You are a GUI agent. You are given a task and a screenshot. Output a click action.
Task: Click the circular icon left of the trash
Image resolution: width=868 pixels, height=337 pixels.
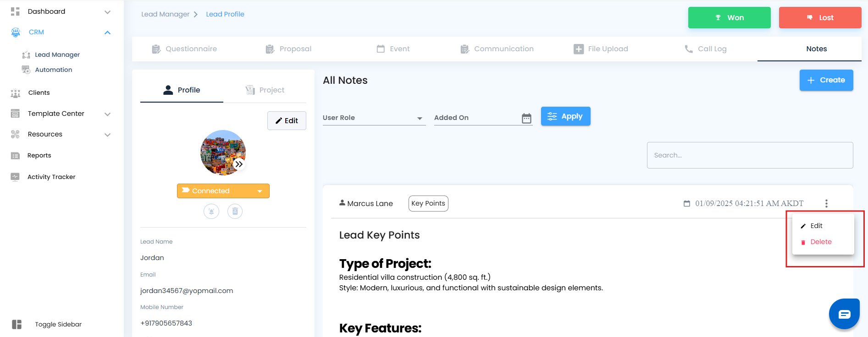pos(211,211)
